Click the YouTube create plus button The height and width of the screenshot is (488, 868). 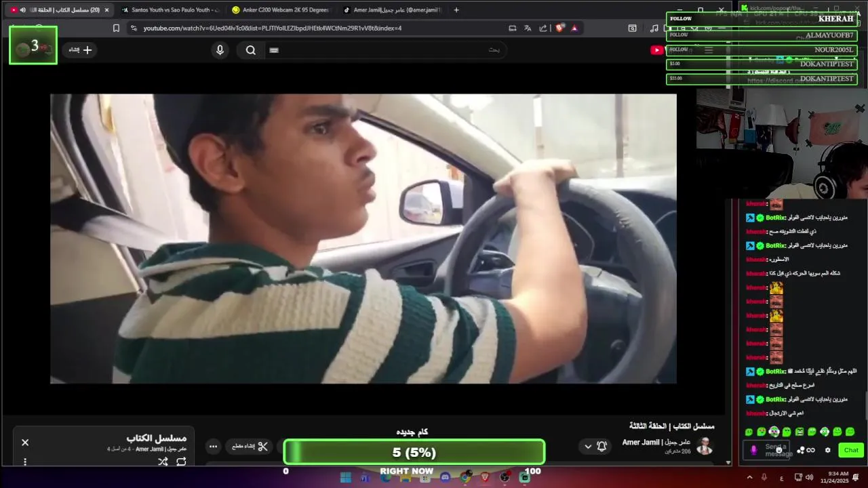pyautogui.click(x=80, y=50)
